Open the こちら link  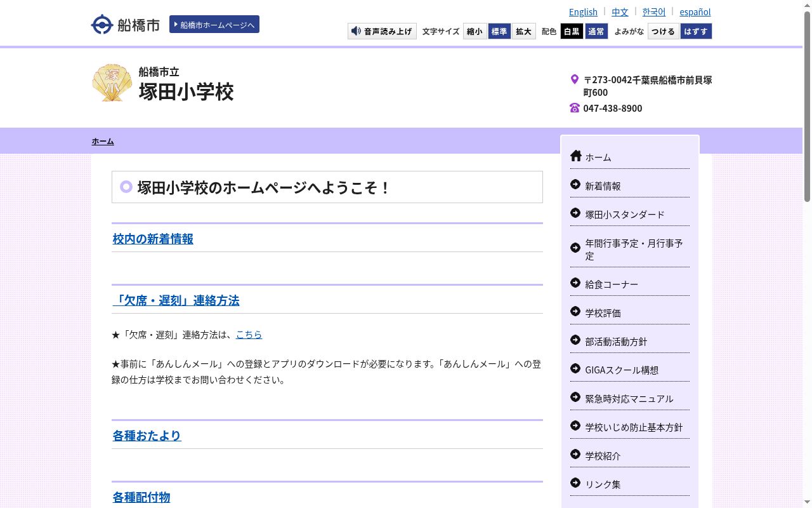[x=249, y=335]
